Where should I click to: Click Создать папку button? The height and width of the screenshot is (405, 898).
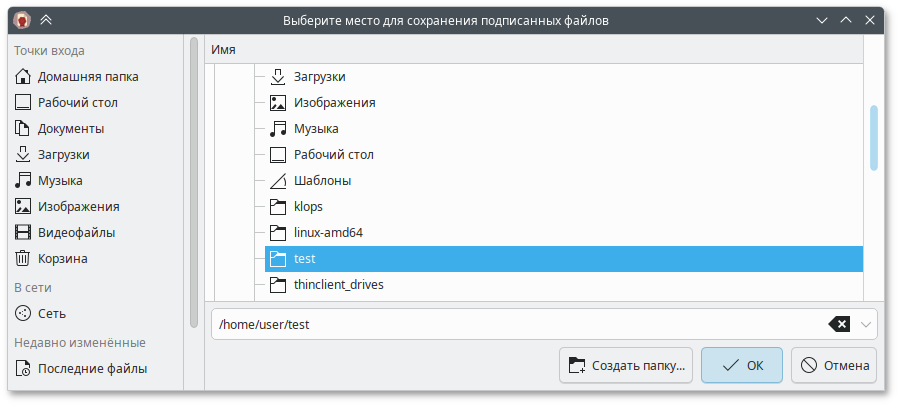click(626, 365)
